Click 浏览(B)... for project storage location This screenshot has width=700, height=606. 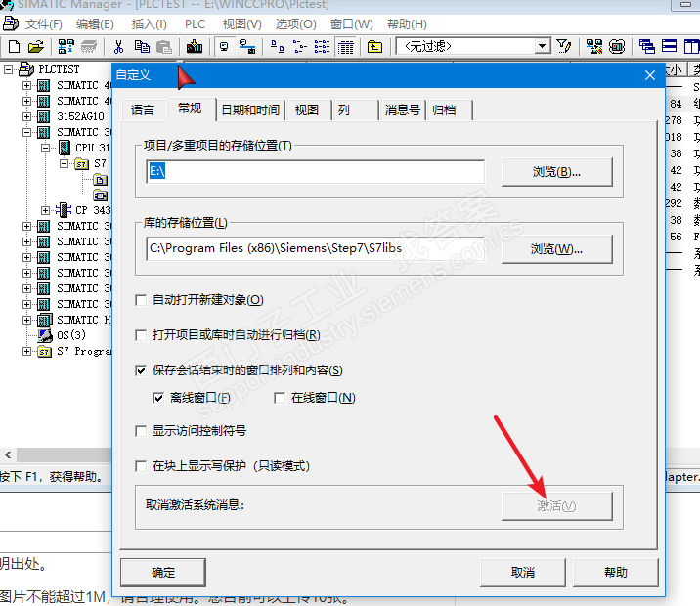(x=556, y=172)
